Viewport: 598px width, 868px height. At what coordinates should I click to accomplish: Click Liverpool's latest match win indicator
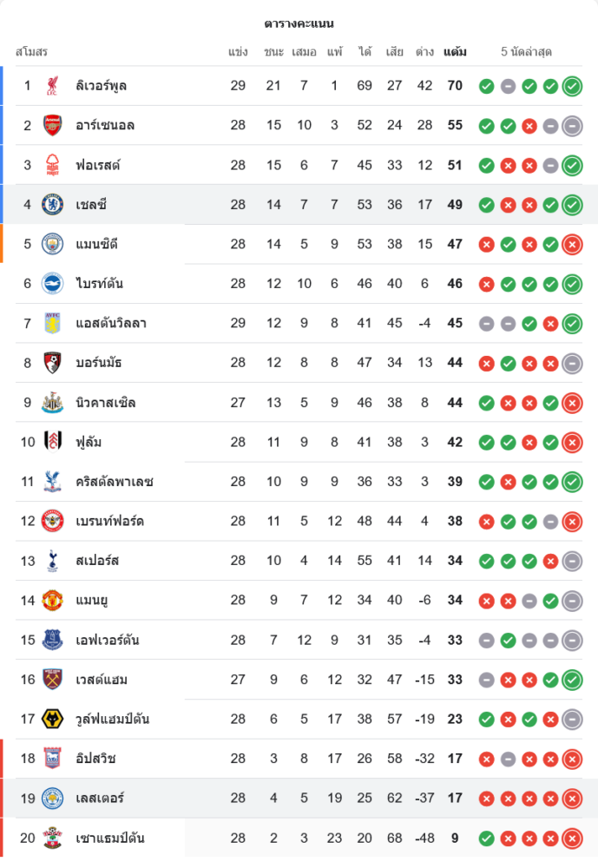[572, 86]
